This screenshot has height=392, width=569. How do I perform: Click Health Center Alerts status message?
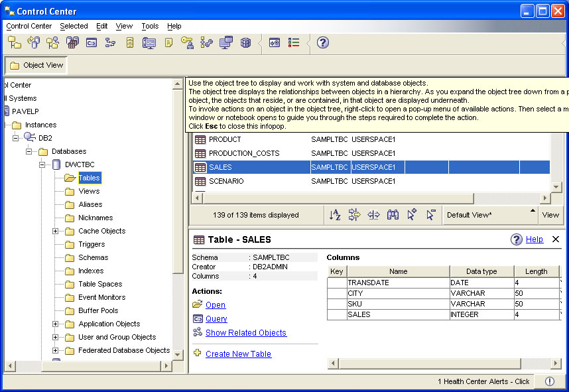pyautogui.click(x=483, y=381)
